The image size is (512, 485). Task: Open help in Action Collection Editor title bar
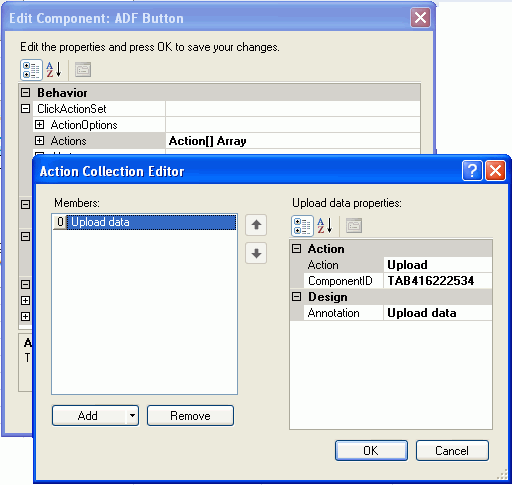point(472,171)
